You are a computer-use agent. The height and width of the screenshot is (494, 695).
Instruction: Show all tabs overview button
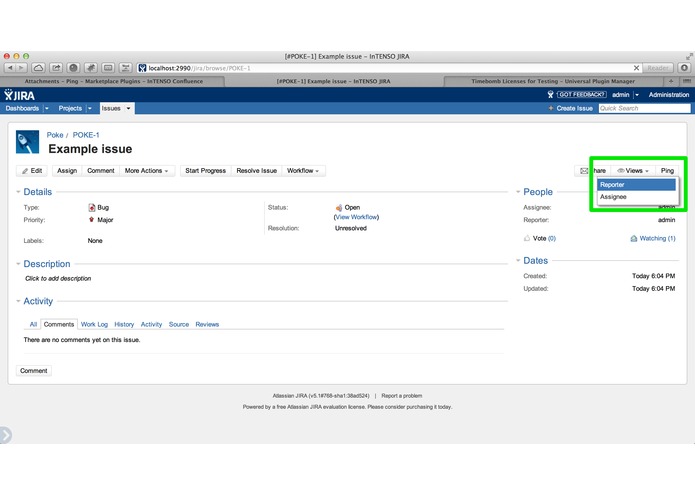pos(686,81)
